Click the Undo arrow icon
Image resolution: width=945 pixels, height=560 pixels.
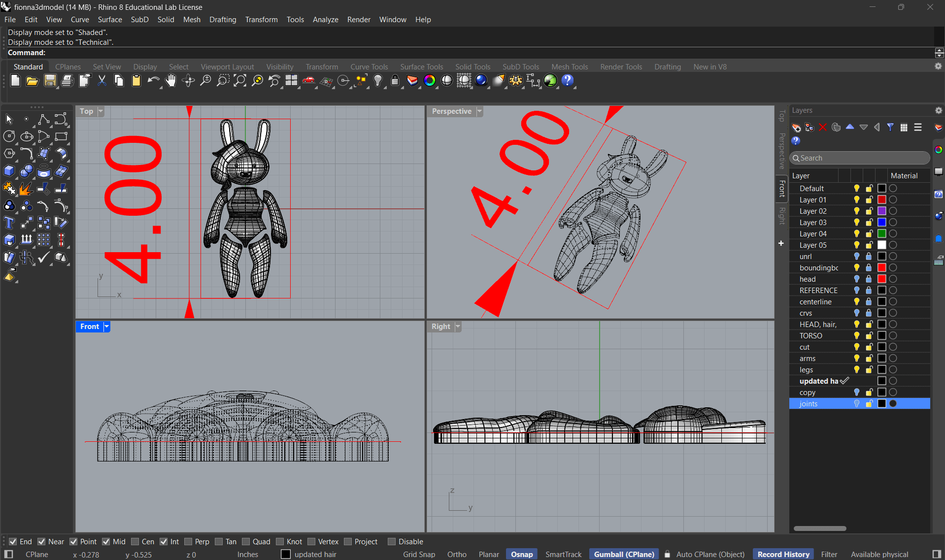(x=153, y=81)
